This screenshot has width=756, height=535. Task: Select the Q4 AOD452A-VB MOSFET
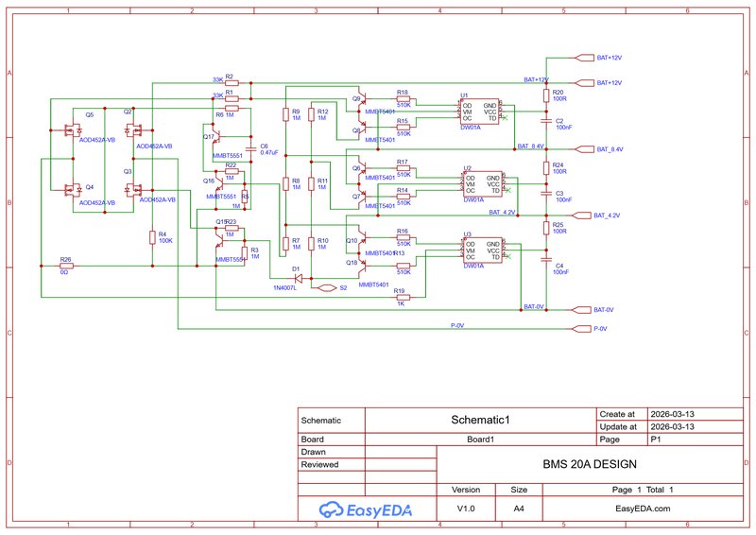click(x=74, y=190)
